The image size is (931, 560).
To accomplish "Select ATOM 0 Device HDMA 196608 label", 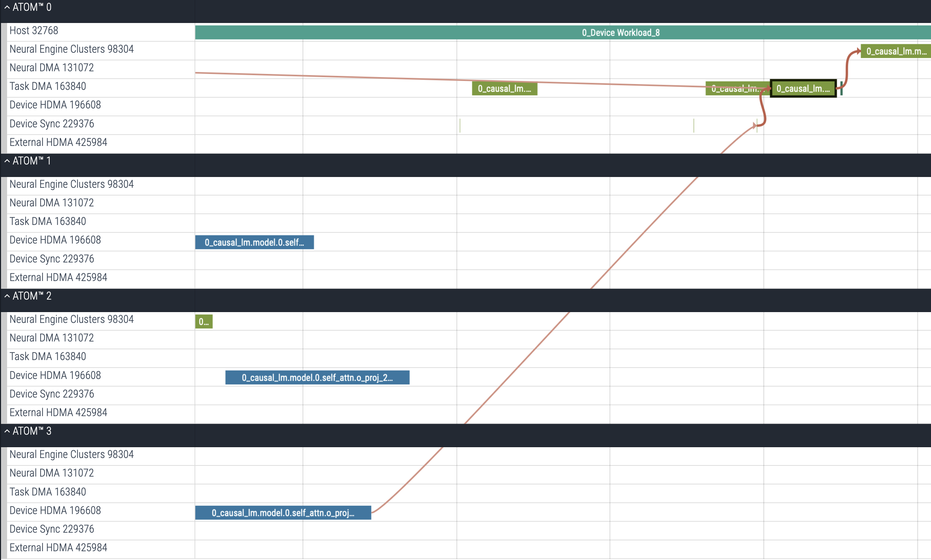I will pos(55,105).
